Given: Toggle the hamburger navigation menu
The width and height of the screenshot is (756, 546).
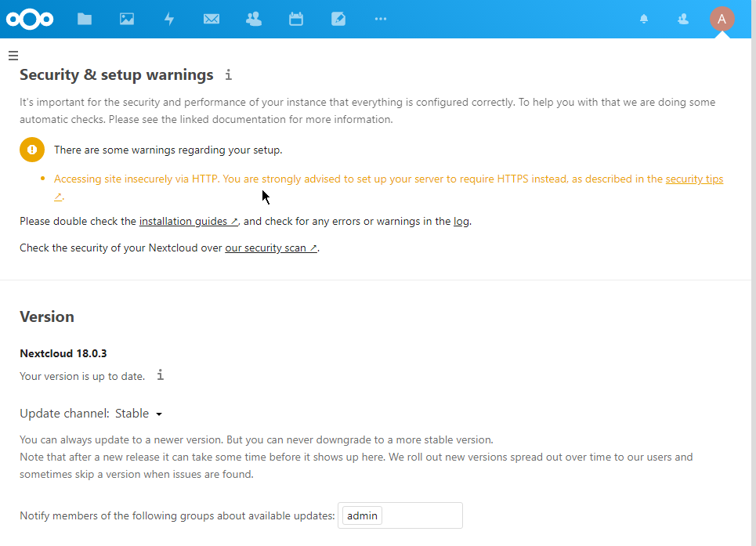Looking at the screenshot, I should coord(13,56).
